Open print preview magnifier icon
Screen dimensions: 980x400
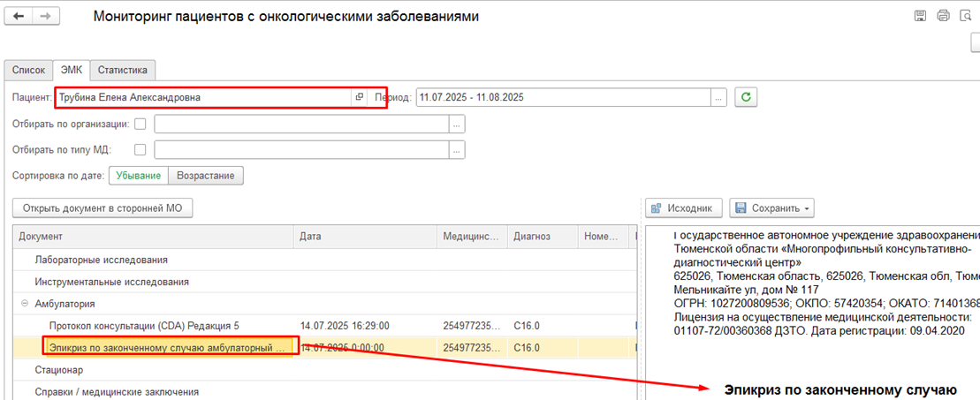(965, 16)
